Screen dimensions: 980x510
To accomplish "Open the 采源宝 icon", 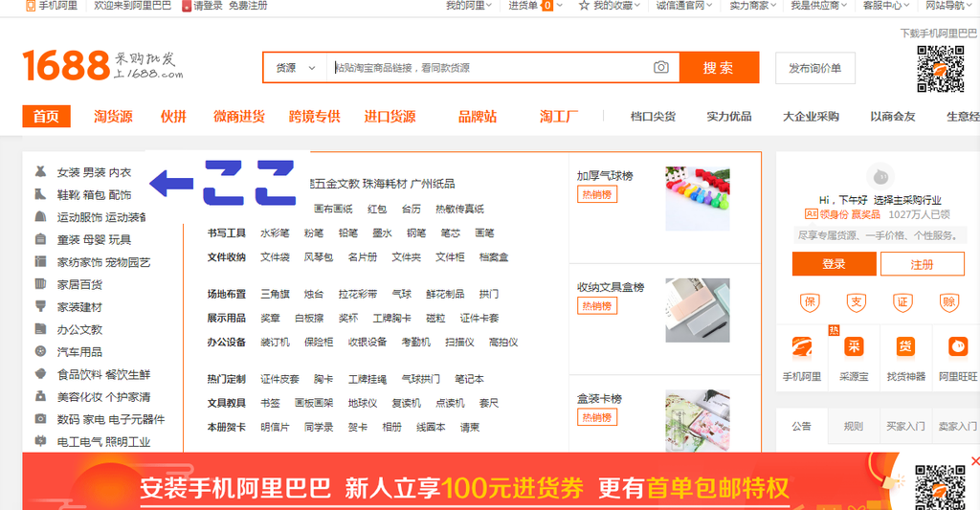I will [x=854, y=346].
